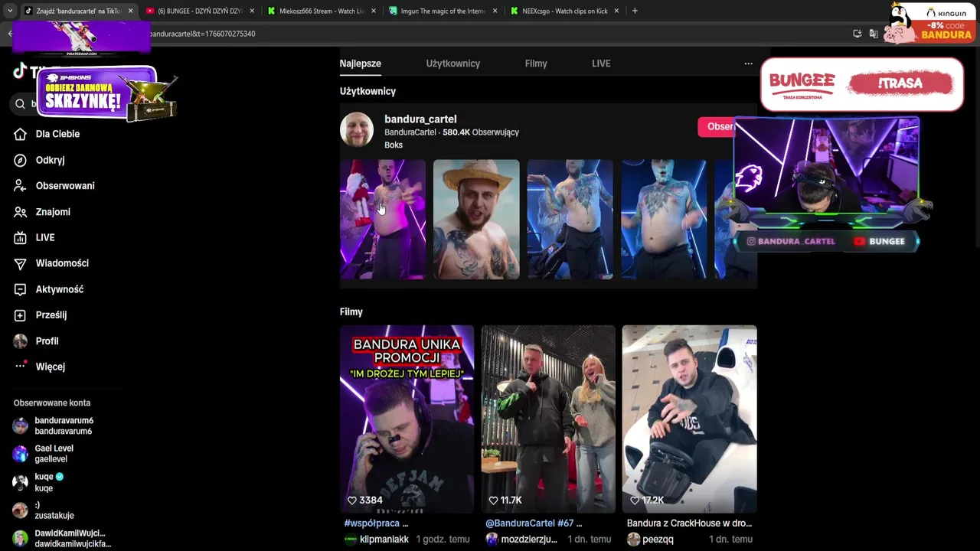The image size is (980, 551).
Task: Open zusatakuje followed account
Action: point(44,510)
